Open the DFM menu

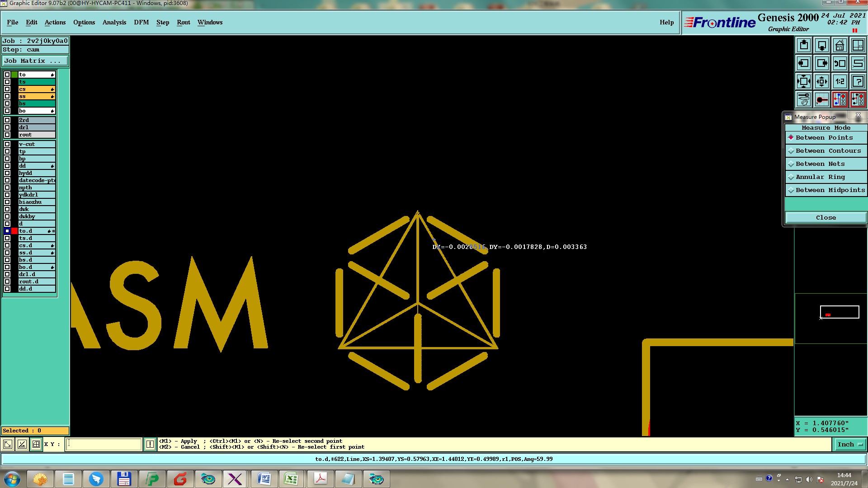(x=141, y=22)
